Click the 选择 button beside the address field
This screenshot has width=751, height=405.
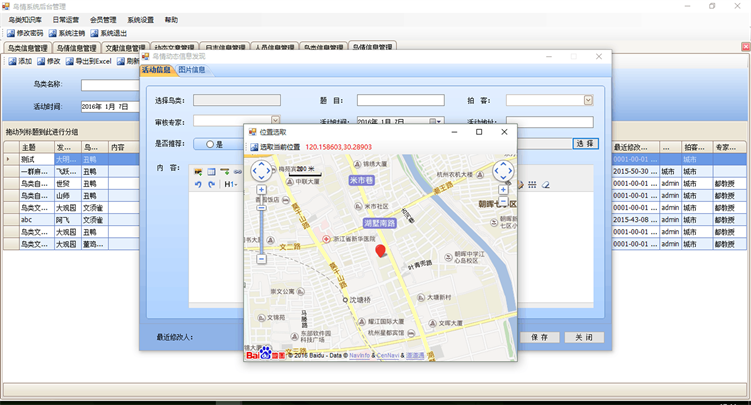pyautogui.click(x=585, y=144)
